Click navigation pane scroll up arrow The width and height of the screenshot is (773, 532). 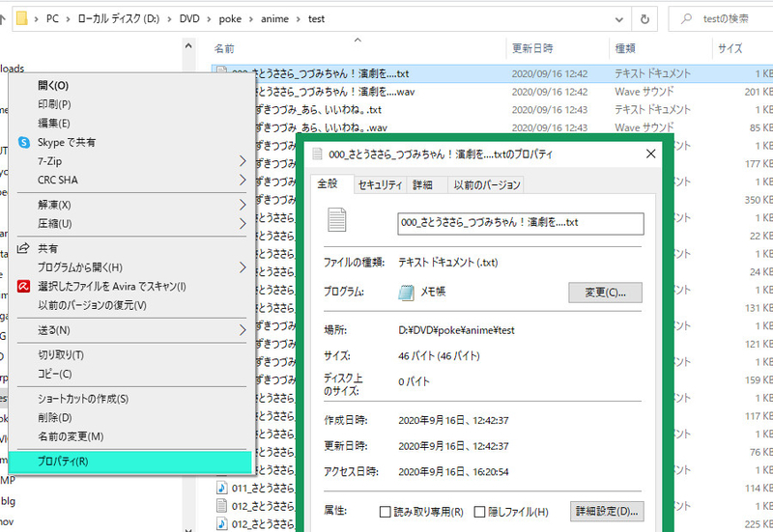188,45
